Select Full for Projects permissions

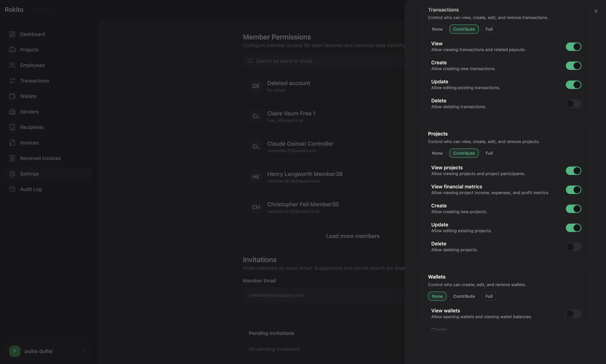pos(489,153)
